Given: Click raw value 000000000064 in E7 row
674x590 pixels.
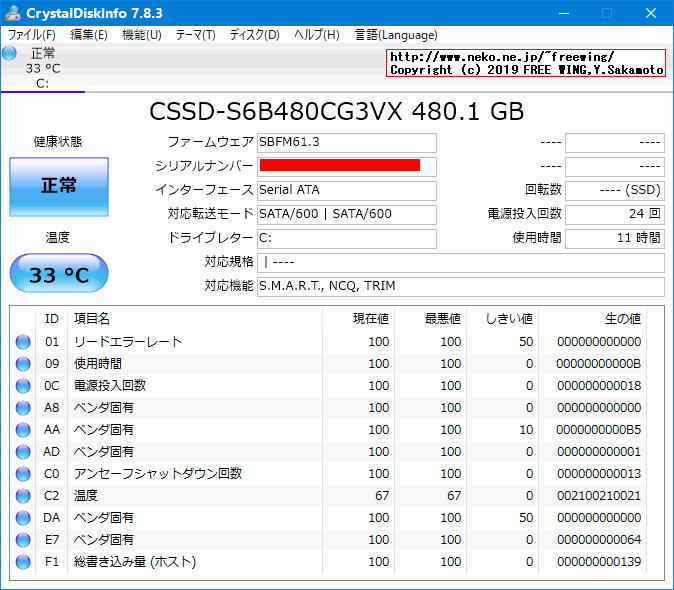Looking at the screenshot, I should coord(599,540).
